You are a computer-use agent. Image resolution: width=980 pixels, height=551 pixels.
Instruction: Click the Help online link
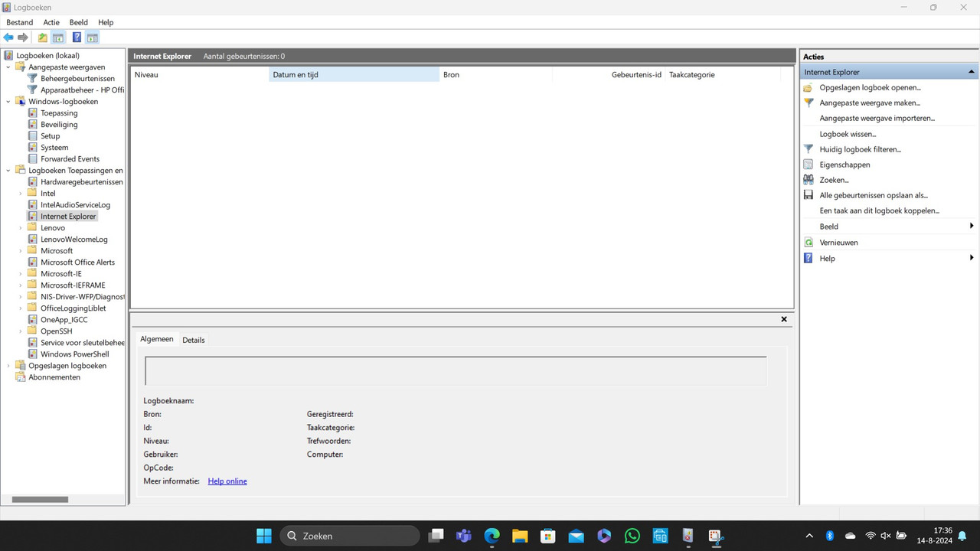[227, 481]
